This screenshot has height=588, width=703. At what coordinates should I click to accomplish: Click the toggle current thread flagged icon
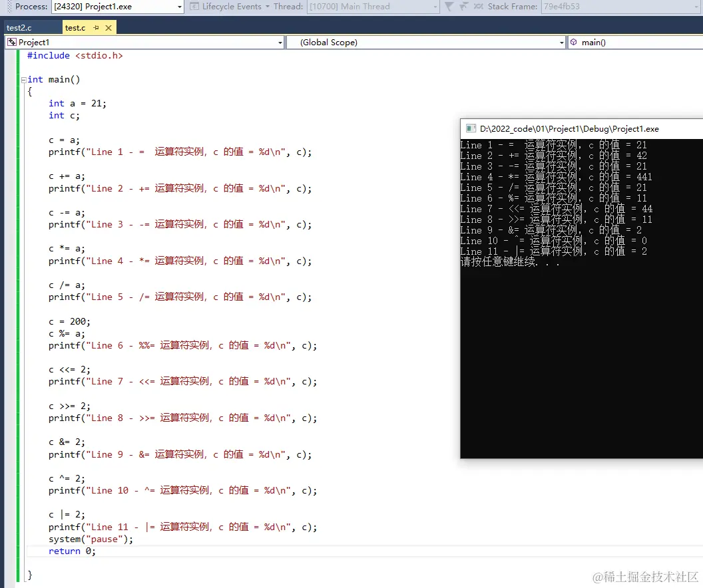(x=479, y=6)
